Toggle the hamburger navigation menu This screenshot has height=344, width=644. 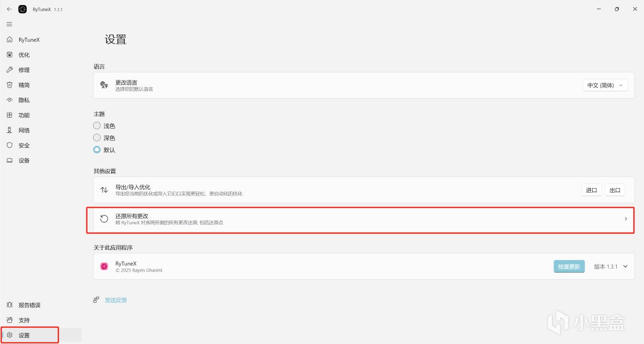9,24
